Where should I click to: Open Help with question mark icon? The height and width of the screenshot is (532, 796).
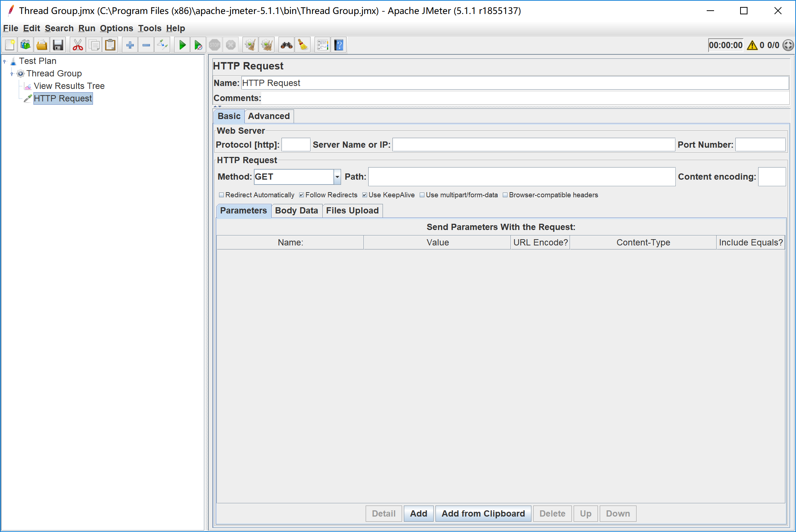[x=339, y=45]
